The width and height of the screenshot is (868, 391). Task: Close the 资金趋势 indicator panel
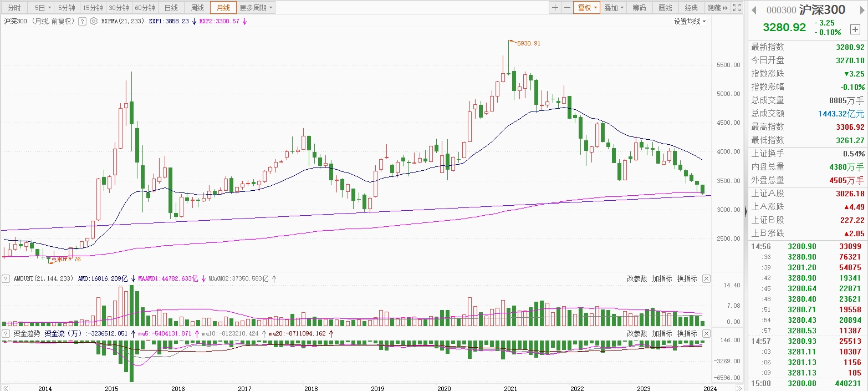706,333
